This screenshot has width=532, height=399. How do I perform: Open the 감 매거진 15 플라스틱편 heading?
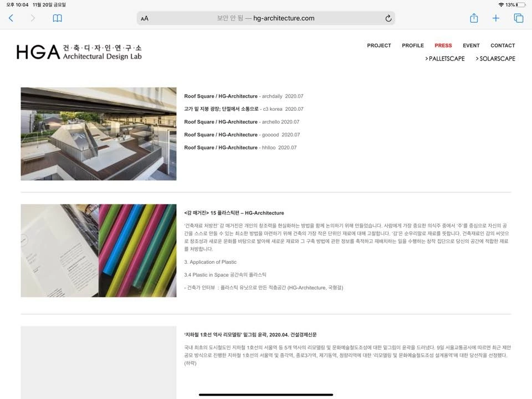pos(234,213)
